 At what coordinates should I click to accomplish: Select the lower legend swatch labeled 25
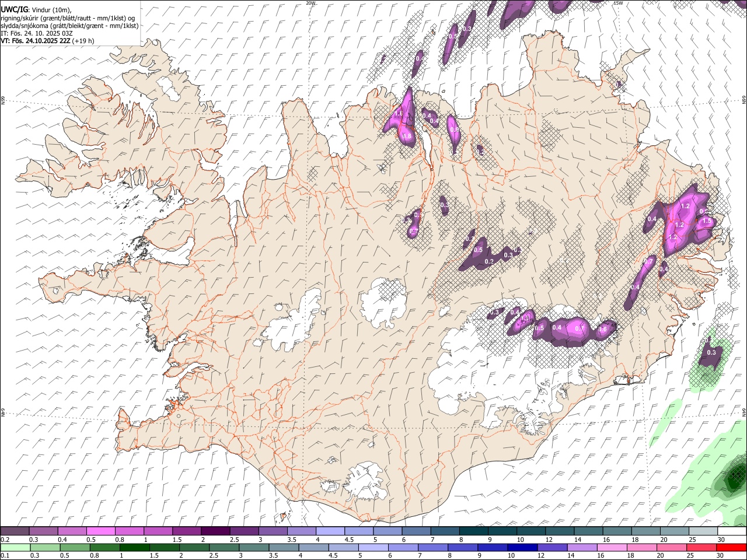pyautogui.click(x=702, y=548)
